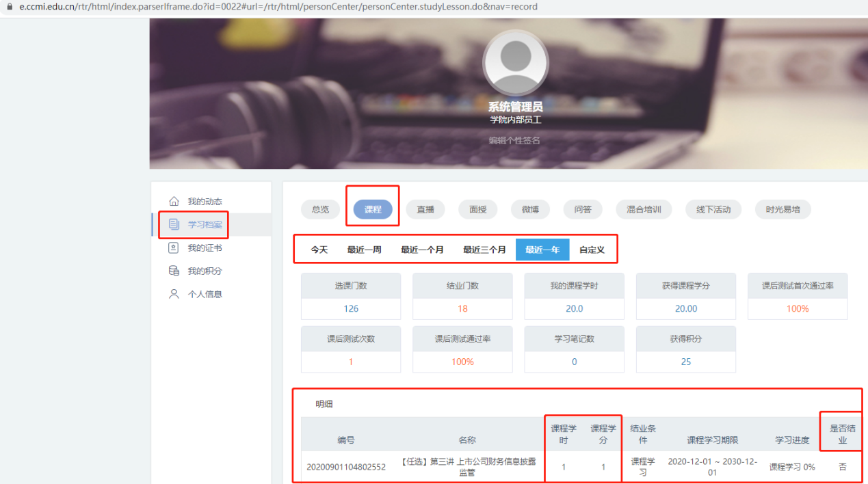Filter records by 最近一周
Viewport: 868px width, 484px height.
click(364, 250)
